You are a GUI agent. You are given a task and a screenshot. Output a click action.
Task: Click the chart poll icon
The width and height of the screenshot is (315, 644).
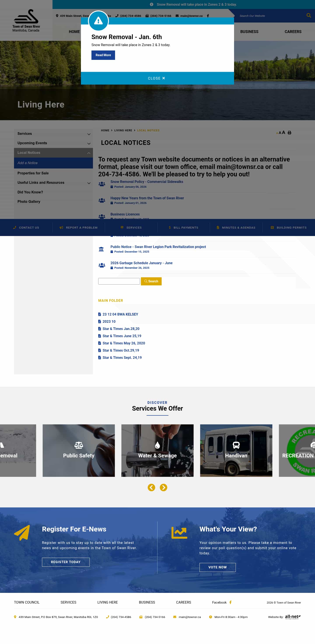point(179,533)
